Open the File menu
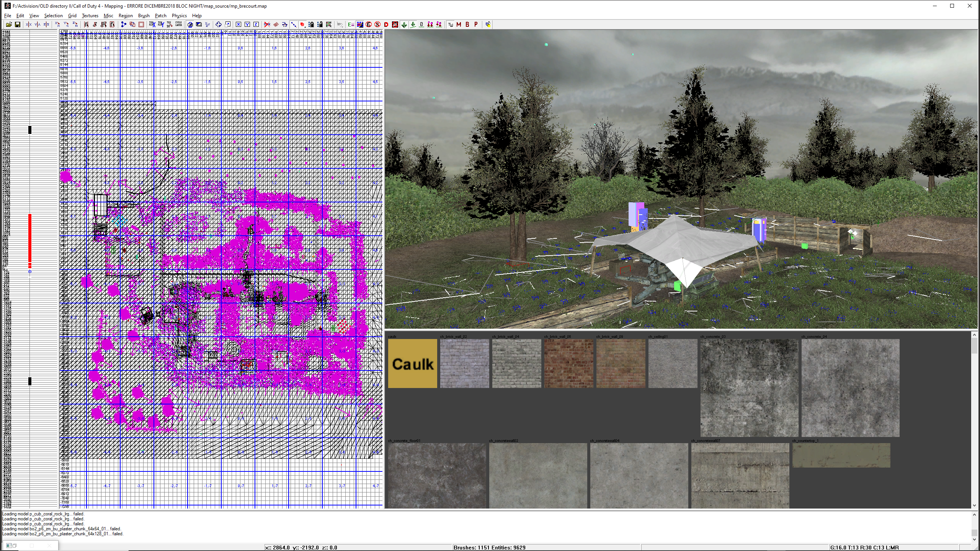The image size is (980, 551). coord(8,16)
